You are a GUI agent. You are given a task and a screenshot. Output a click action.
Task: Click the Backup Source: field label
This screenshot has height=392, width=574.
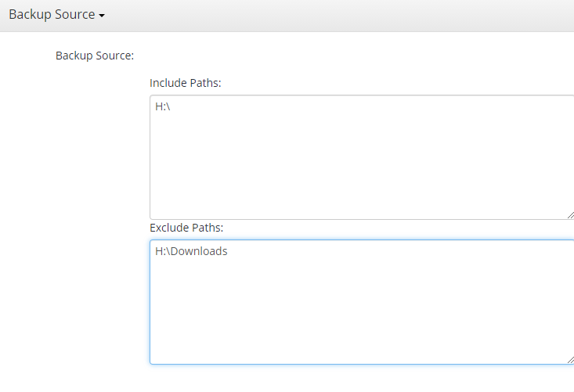click(x=95, y=56)
